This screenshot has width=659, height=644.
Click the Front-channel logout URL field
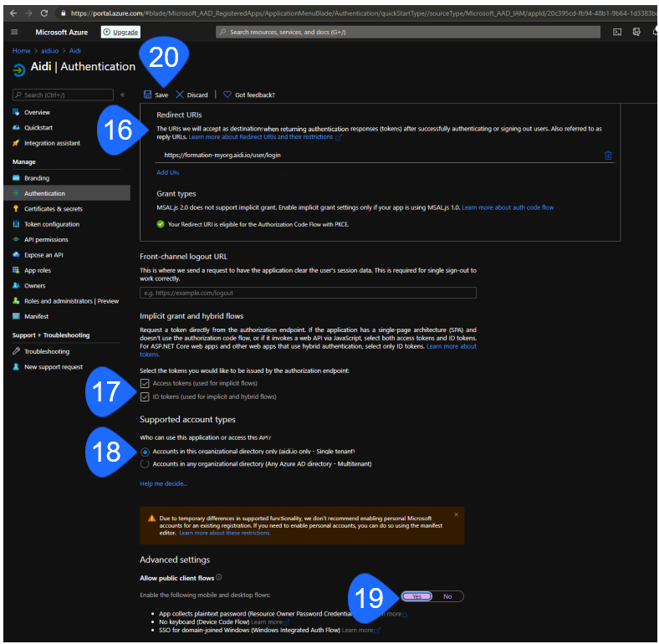[x=308, y=293]
